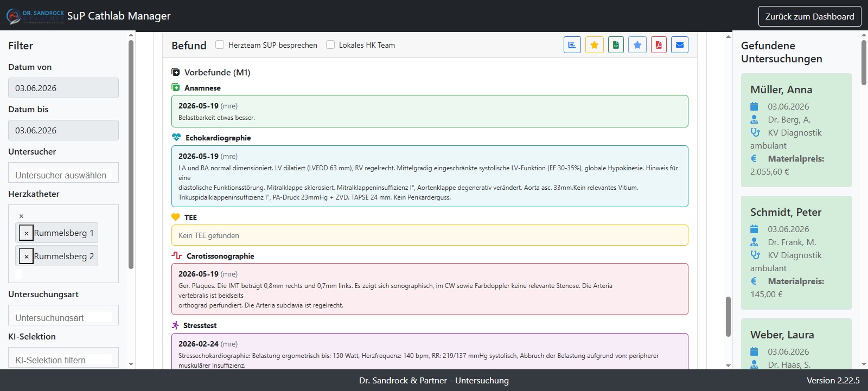Enable Herzteam SUP besprechen checkbox
This screenshot has width=868, height=391.
(x=220, y=44)
